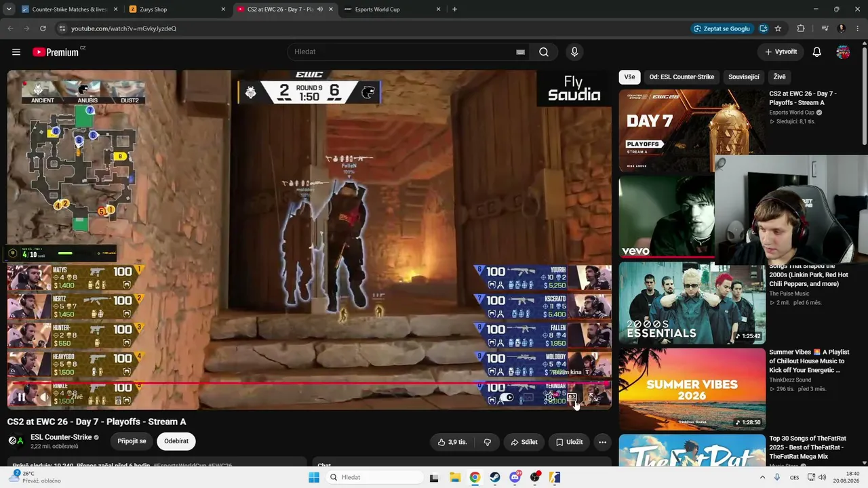Select the 'Vše' filter chip
868x488 pixels.
point(629,77)
